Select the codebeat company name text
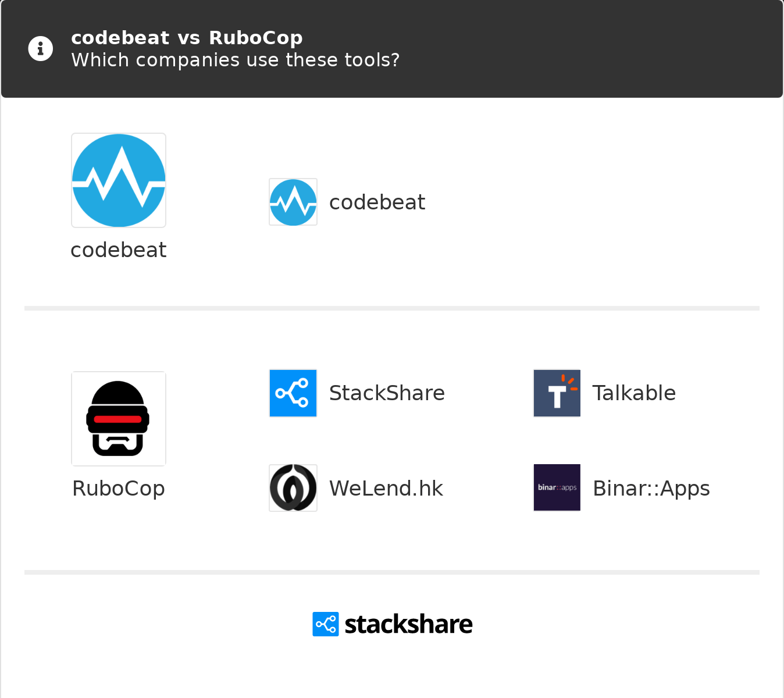Screen dimensions: 784x698 pos(377,202)
